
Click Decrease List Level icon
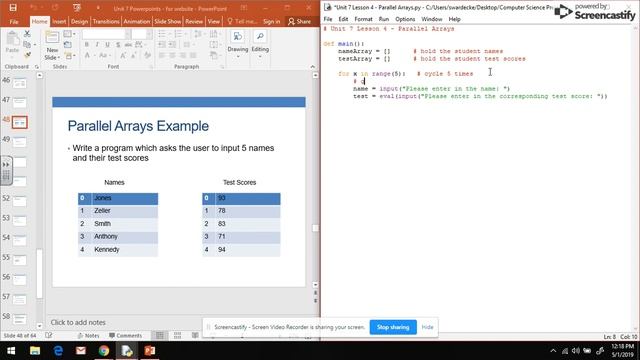tap(162, 44)
